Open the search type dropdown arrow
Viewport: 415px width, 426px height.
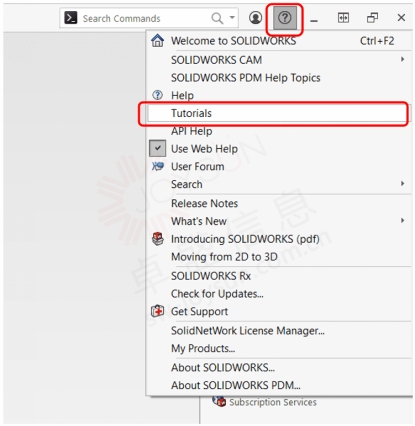(x=232, y=18)
